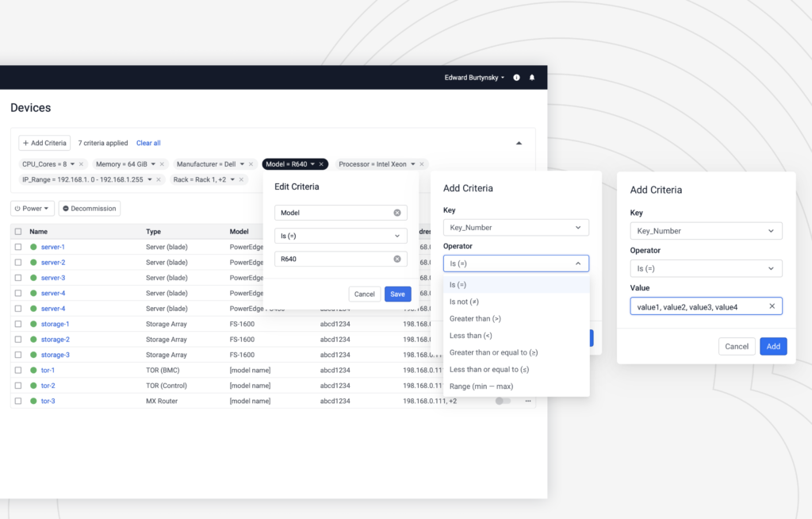The width and height of the screenshot is (812, 519).
Task: Clear the Model field in Edit Criteria
Action: point(397,213)
